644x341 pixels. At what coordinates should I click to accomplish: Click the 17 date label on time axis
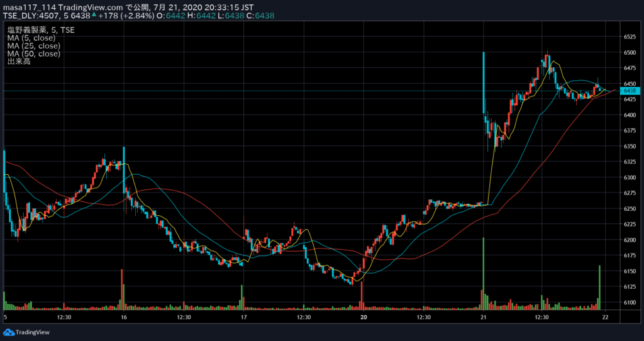tap(243, 316)
